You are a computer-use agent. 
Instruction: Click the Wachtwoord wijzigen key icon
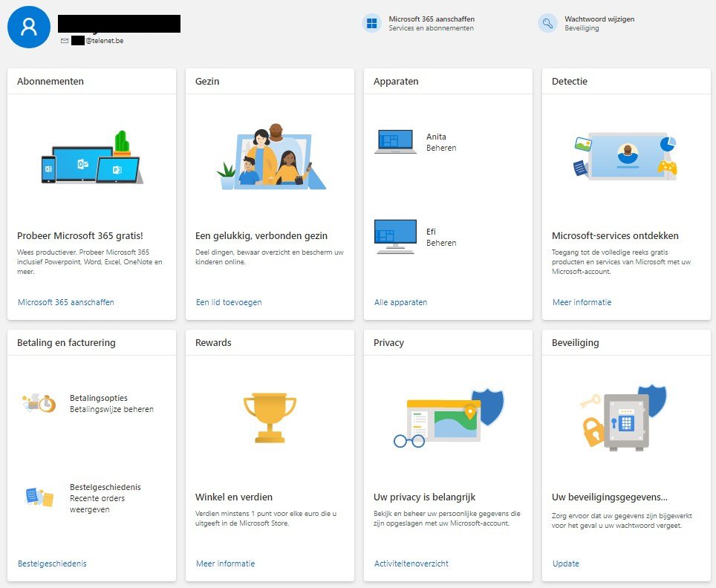[547, 23]
